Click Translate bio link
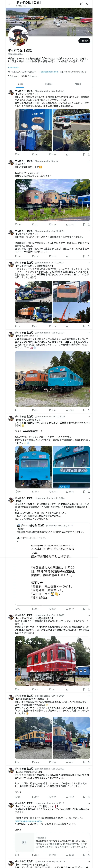Screen dimensions: 98x868 [x=14, y=67]
